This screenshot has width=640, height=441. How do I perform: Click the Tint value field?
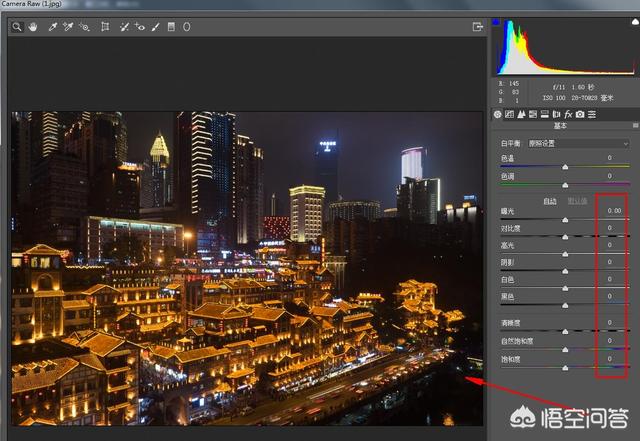click(609, 176)
